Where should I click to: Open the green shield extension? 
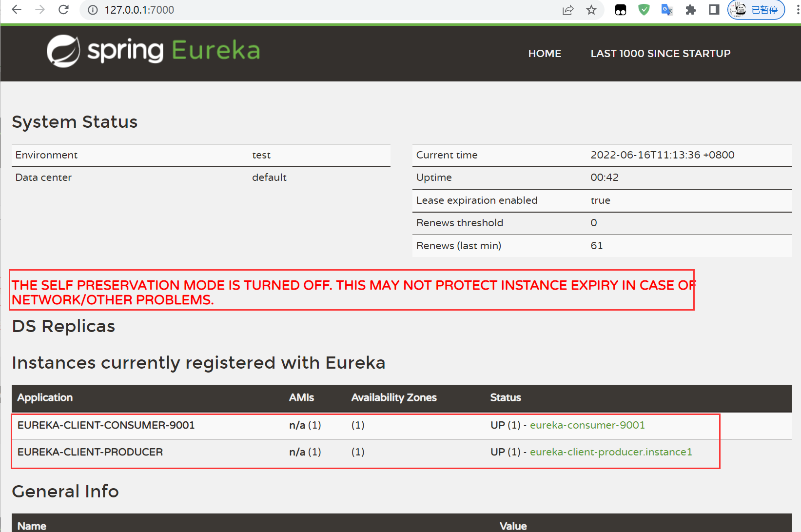click(x=644, y=10)
